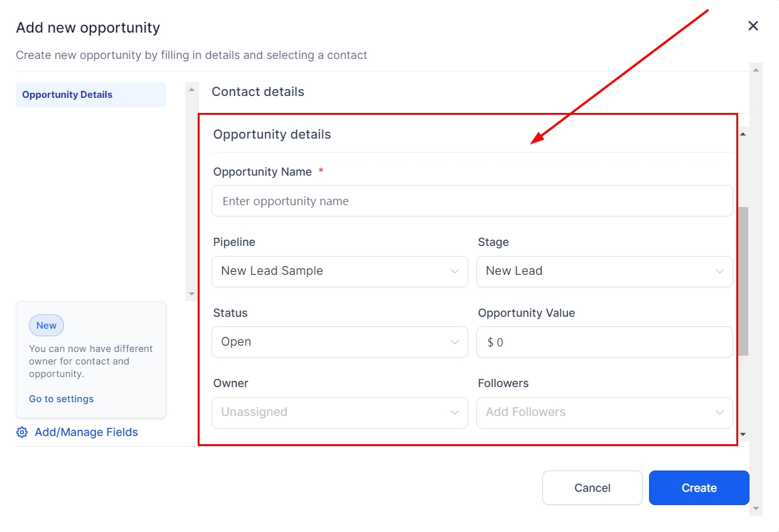
Task: Expand the Stage dropdown showing New Lead
Action: click(x=604, y=272)
